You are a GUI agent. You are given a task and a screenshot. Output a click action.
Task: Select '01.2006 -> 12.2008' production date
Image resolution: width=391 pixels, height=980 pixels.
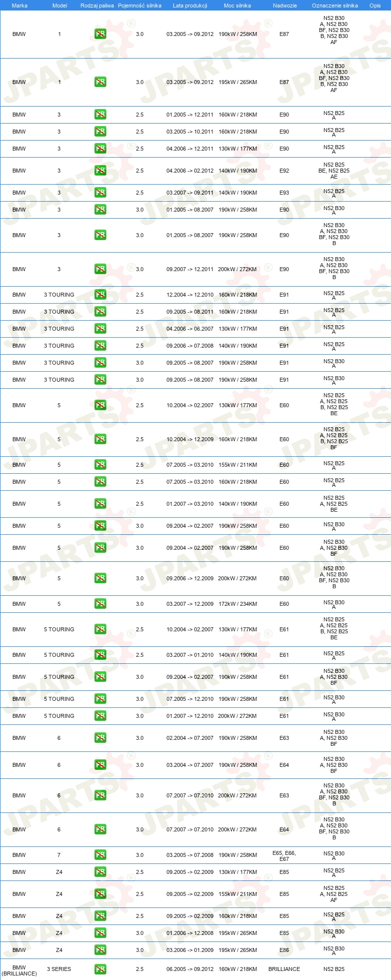pos(190,933)
